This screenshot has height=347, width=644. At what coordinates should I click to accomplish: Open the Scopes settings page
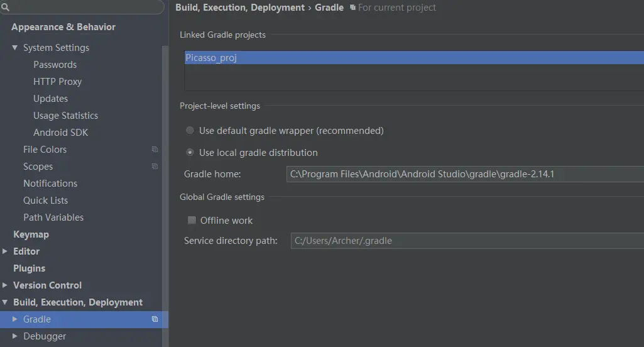coord(38,167)
